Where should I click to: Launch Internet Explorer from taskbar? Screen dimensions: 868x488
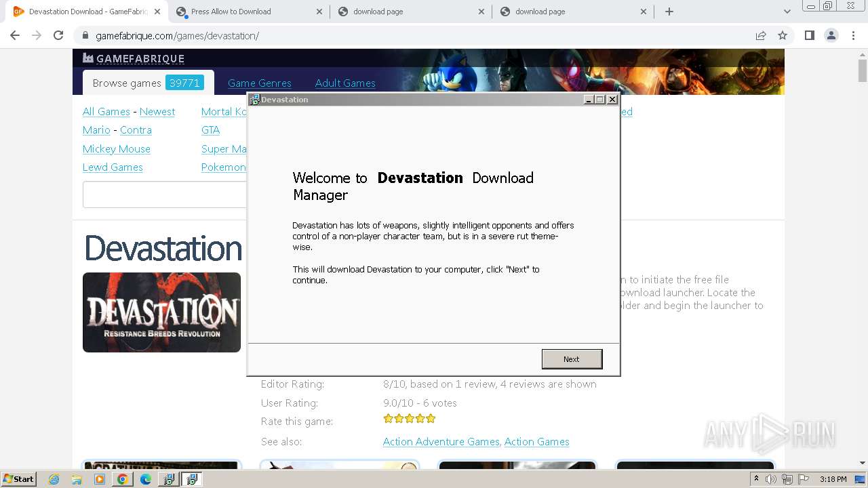pyautogui.click(x=54, y=479)
